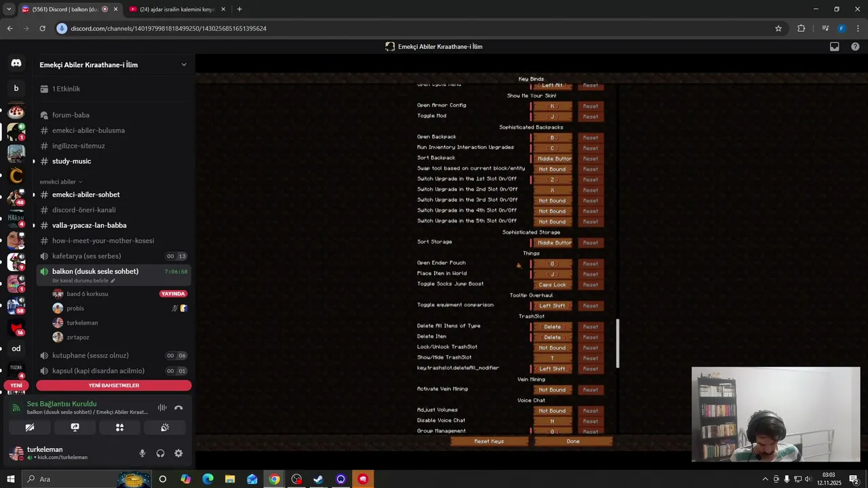Reload the Discord page

pyautogui.click(x=42, y=28)
